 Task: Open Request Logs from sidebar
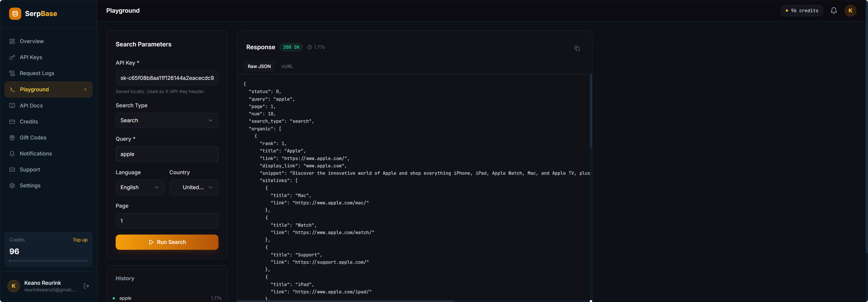[x=36, y=73]
